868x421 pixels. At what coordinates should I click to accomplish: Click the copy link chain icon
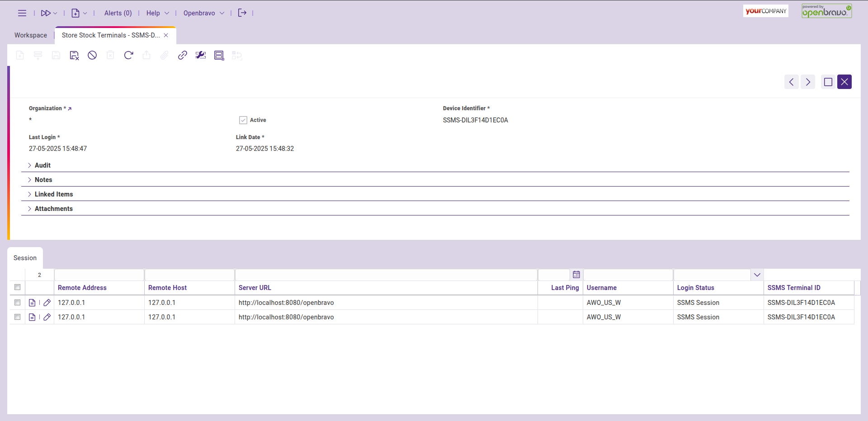point(183,55)
